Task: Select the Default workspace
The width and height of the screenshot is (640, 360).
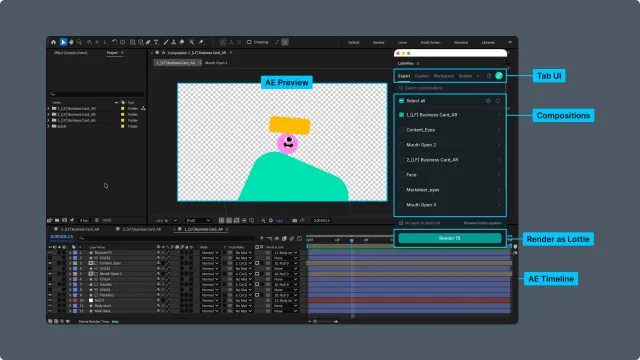Action: 353,42
